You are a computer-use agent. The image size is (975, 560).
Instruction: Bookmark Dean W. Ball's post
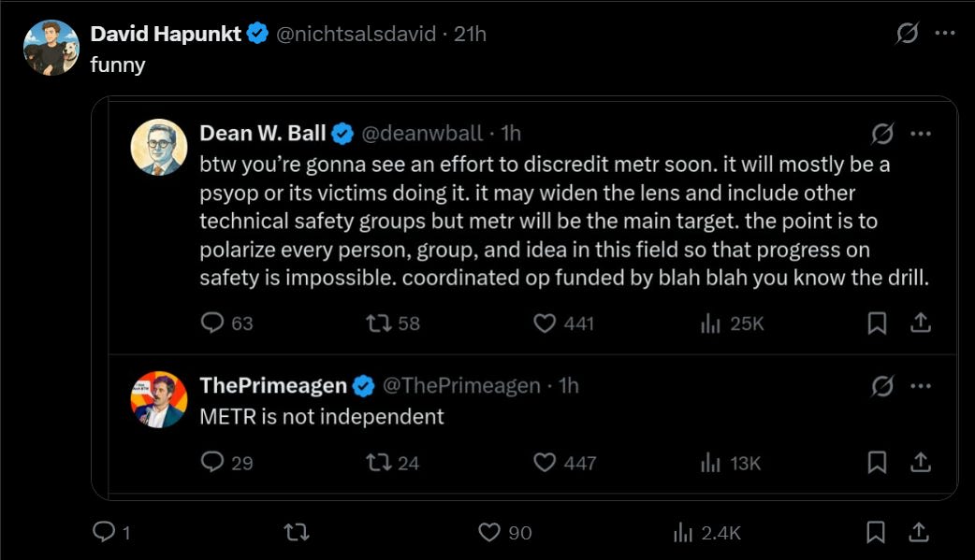[877, 323]
